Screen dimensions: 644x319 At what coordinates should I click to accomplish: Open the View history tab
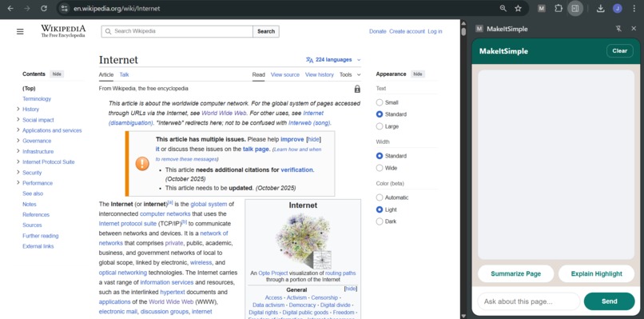coord(319,75)
